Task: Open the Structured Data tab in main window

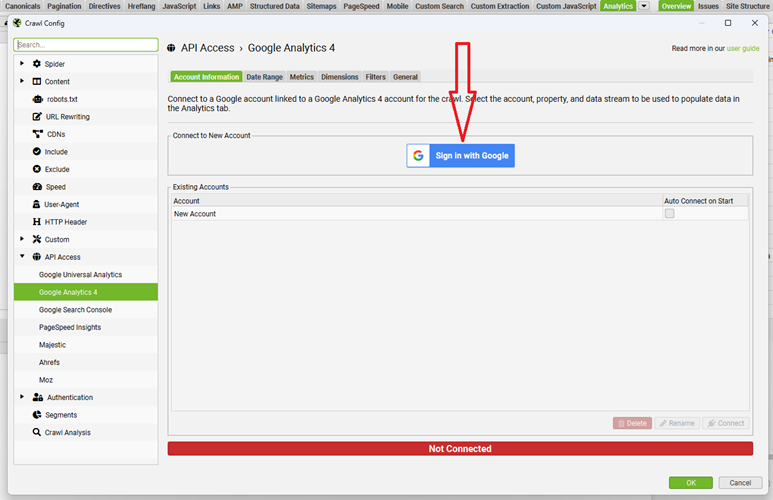Action: (x=275, y=6)
